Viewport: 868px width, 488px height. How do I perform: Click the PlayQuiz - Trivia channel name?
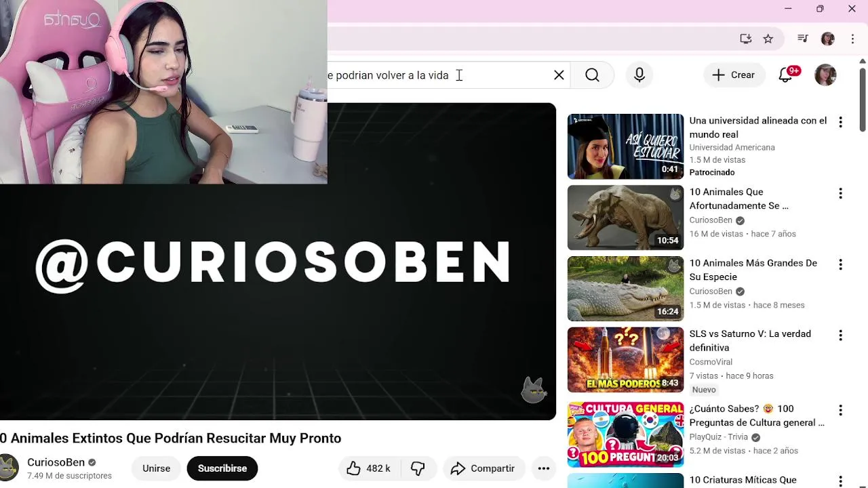pos(719,437)
